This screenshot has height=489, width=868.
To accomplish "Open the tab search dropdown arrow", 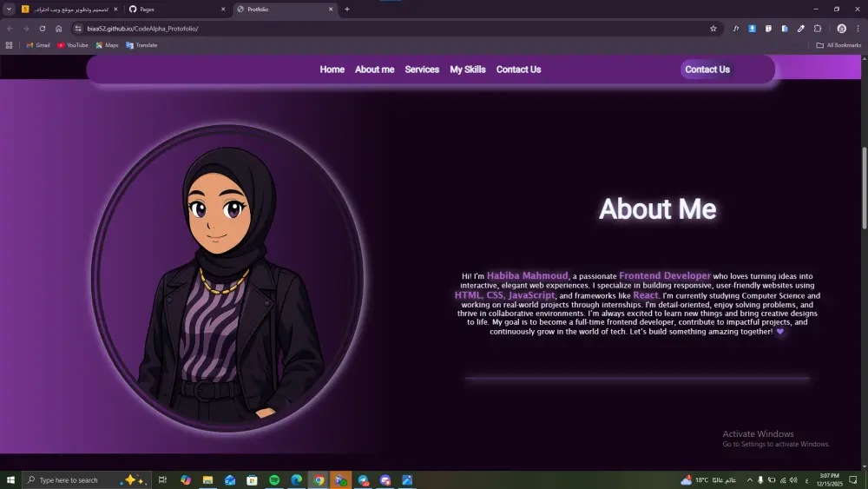I will click(9, 9).
